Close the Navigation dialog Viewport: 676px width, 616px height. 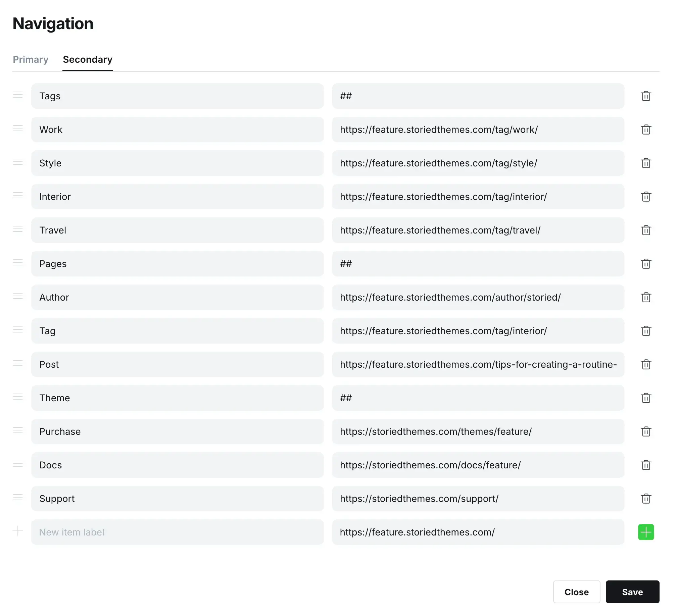(576, 592)
